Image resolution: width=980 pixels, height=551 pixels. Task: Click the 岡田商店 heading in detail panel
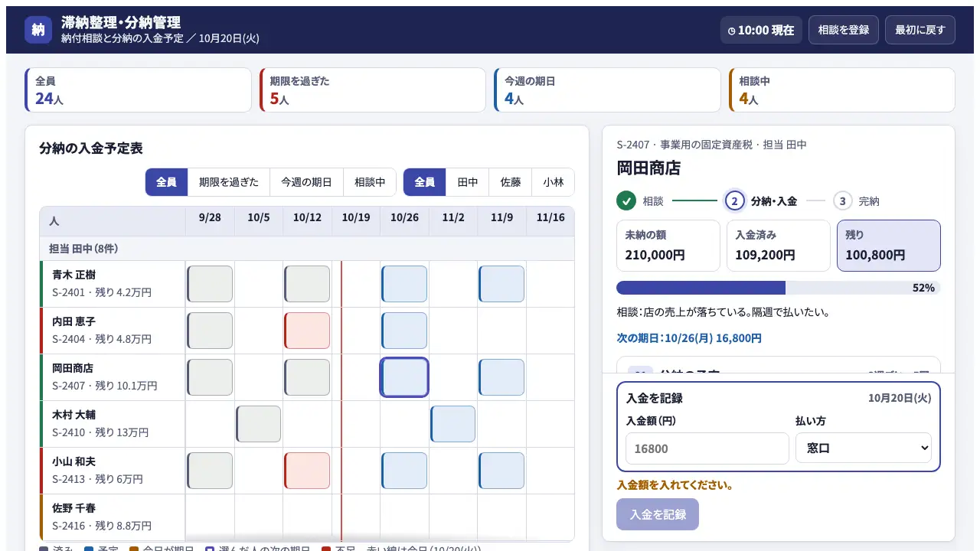648,168
